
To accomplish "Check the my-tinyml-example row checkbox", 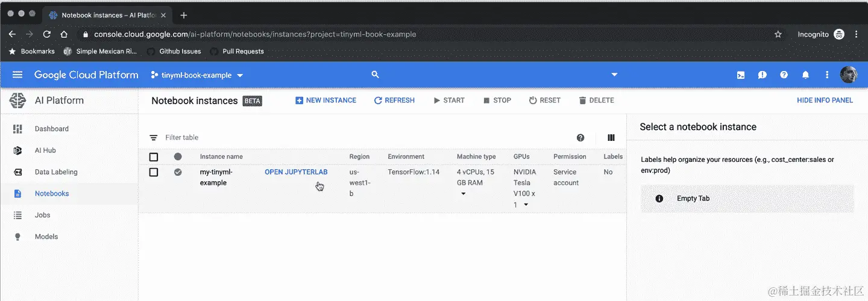I will point(154,172).
